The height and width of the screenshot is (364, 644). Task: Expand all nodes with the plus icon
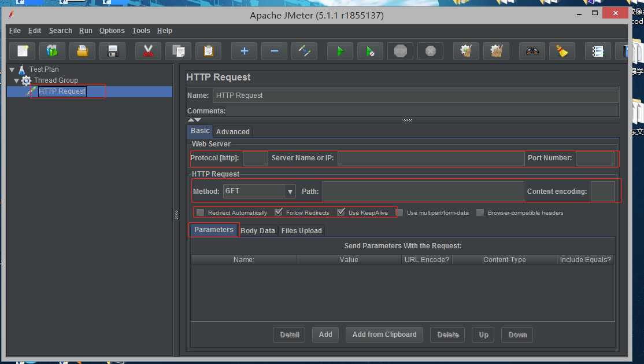(x=245, y=51)
